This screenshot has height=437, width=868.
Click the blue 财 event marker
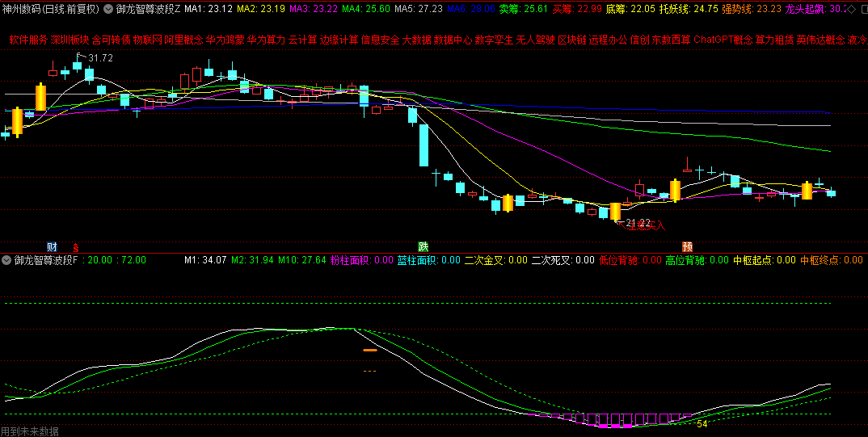pyautogui.click(x=52, y=246)
